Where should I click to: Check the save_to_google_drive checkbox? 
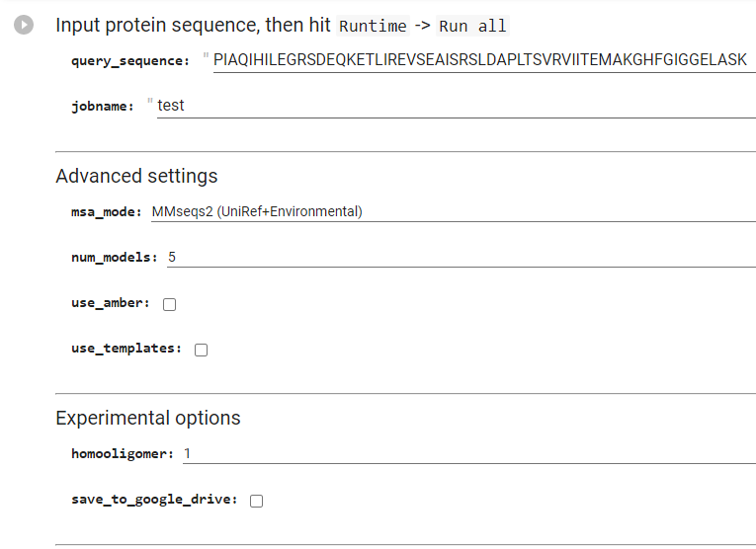[257, 501]
